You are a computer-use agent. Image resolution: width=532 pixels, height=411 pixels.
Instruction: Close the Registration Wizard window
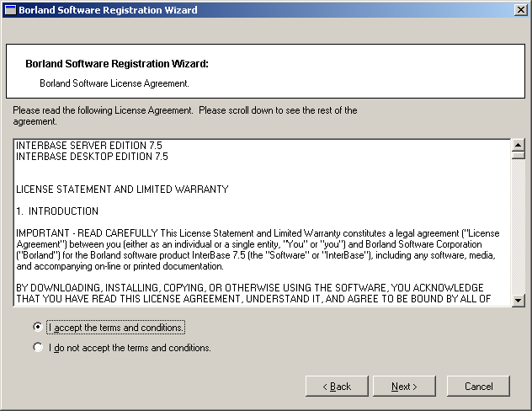coord(521,10)
